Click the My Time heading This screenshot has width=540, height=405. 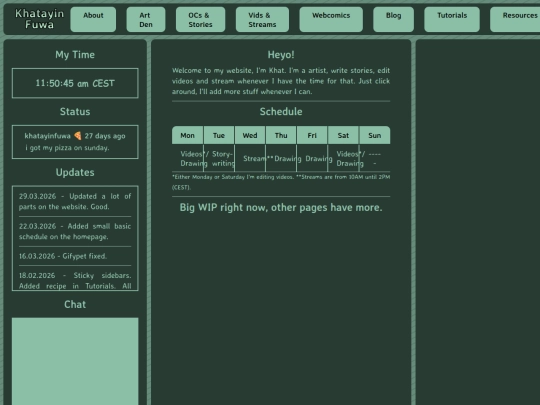pos(75,54)
